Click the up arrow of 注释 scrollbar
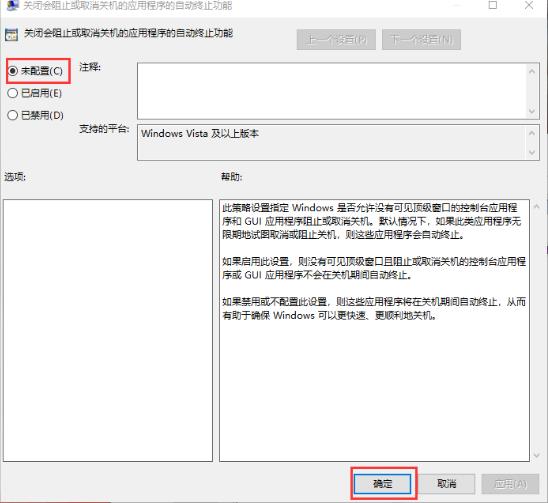 532,71
